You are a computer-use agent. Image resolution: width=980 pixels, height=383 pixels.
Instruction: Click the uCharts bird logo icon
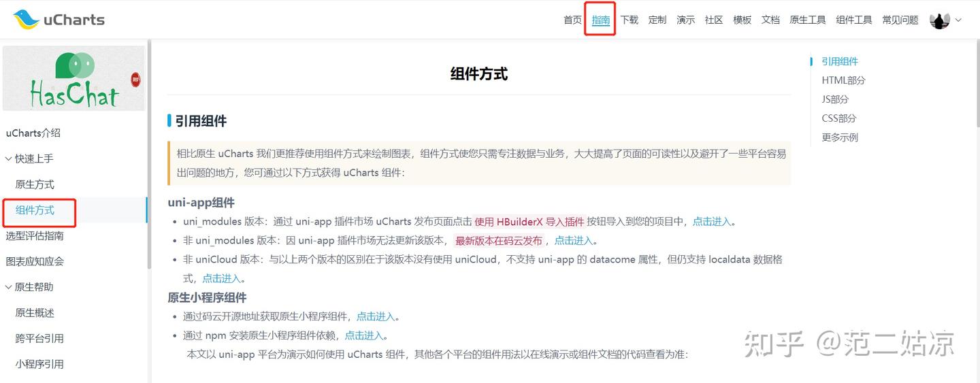26,20
